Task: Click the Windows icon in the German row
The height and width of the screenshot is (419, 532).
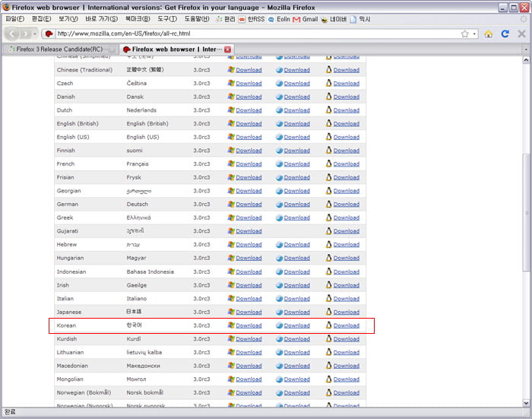Action: (x=231, y=204)
